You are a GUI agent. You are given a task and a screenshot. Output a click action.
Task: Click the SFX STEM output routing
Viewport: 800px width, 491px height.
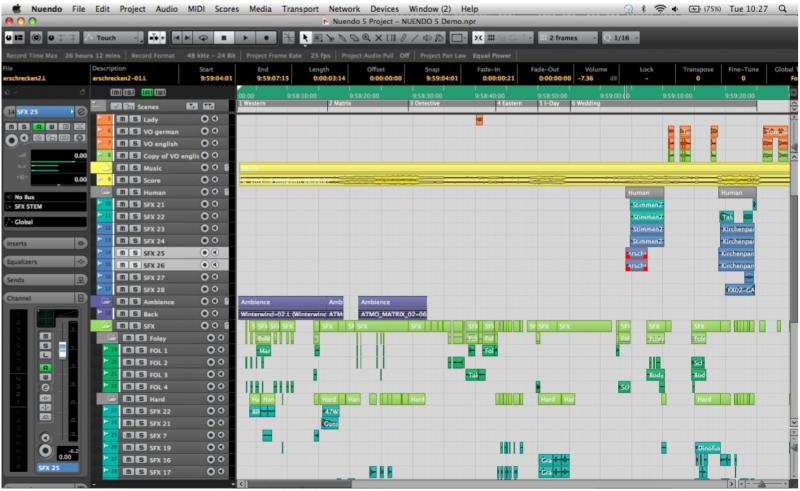(45, 207)
